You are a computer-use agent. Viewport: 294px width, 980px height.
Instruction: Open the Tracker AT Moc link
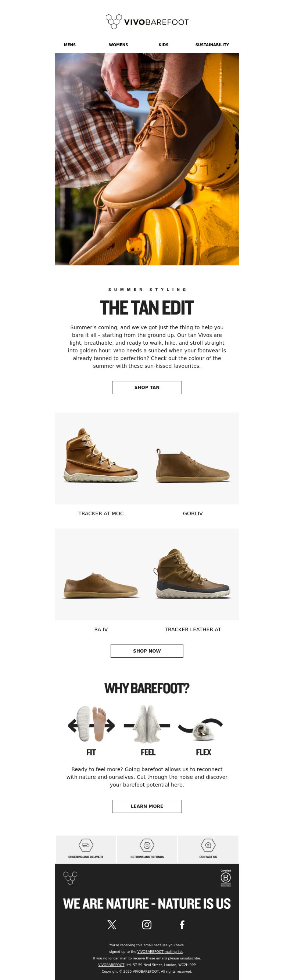pyautogui.click(x=101, y=513)
